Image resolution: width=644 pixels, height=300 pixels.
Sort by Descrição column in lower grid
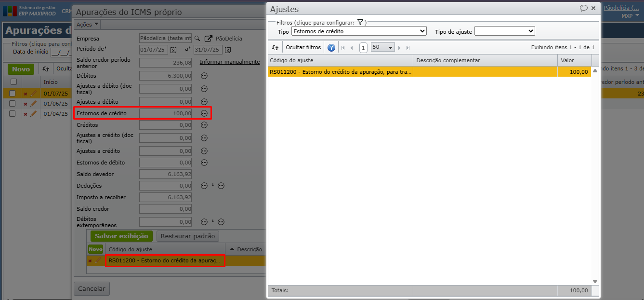coord(246,249)
